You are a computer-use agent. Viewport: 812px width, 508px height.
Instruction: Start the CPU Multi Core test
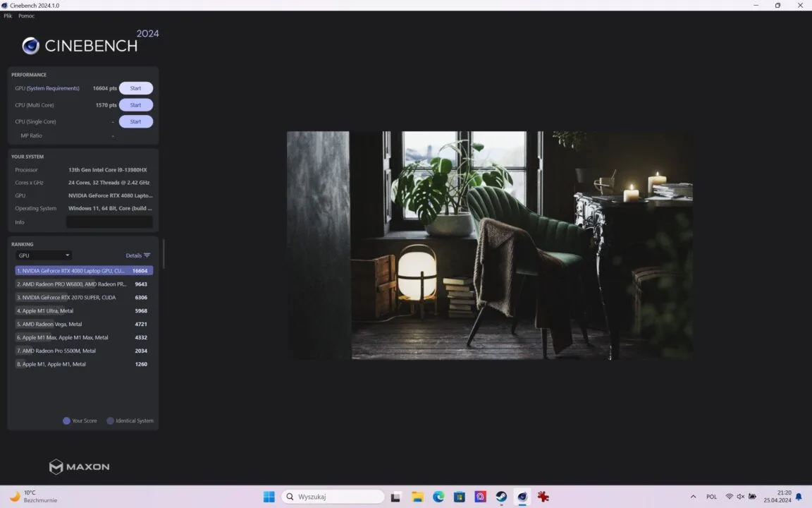[135, 105]
